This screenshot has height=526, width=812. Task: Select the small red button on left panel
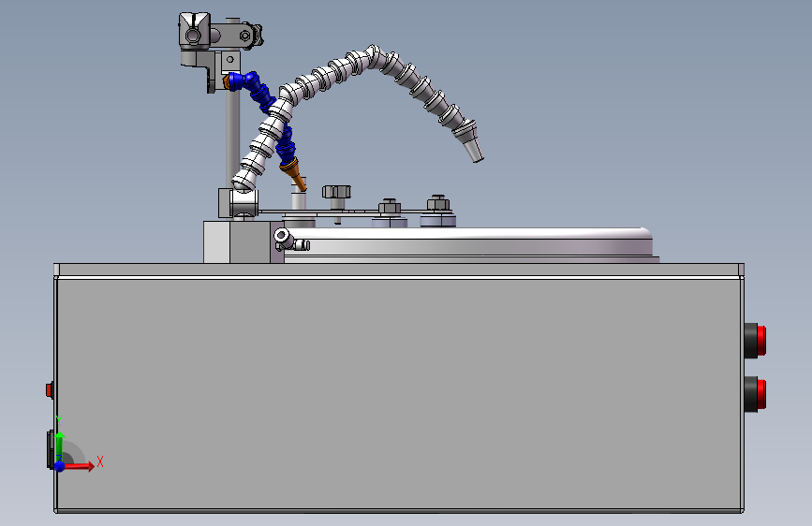(50, 390)
